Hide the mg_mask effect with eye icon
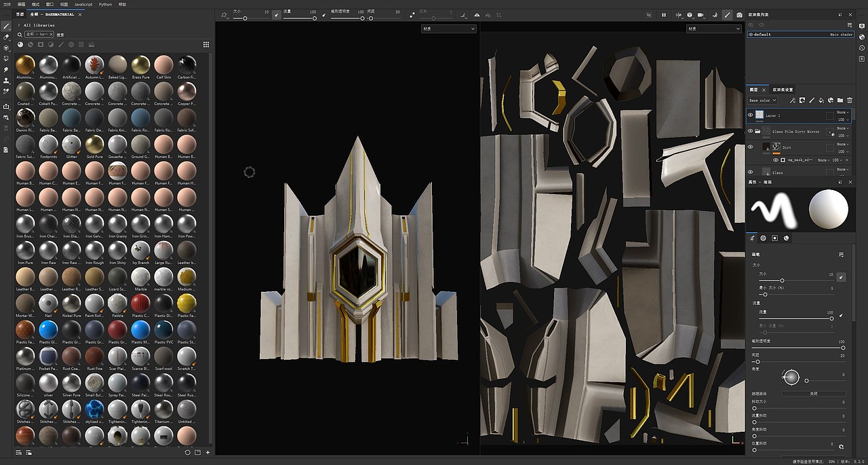868x465 pixels. coord(777,160)
